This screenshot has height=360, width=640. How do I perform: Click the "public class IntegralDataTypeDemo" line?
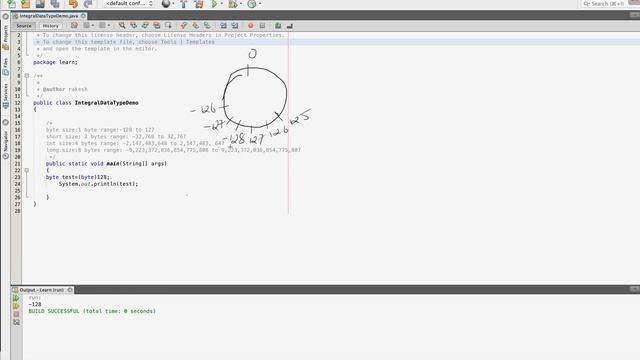[86, 103]
